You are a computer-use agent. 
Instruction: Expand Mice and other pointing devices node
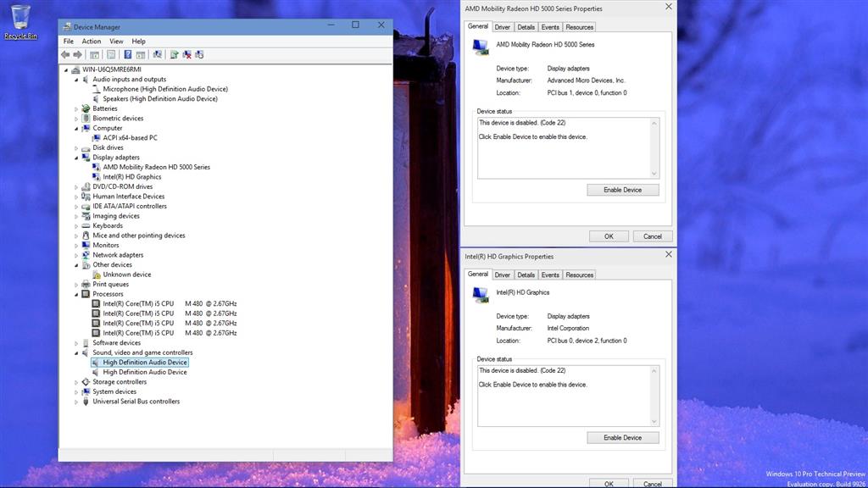76,236
